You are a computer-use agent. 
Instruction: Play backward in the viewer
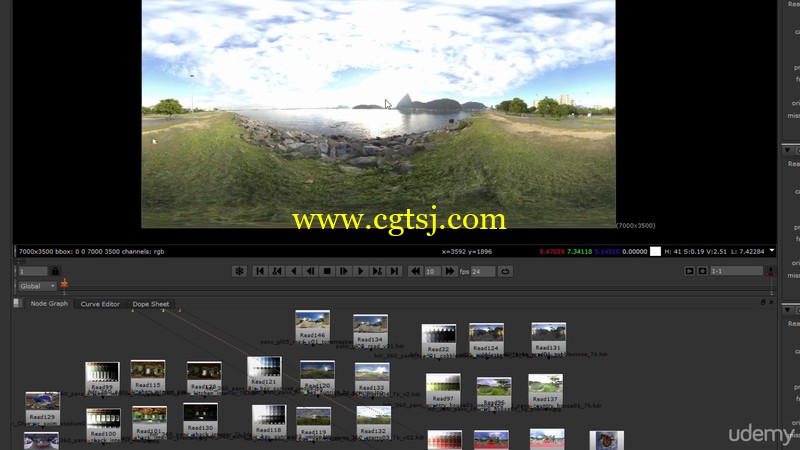(294, 271)
